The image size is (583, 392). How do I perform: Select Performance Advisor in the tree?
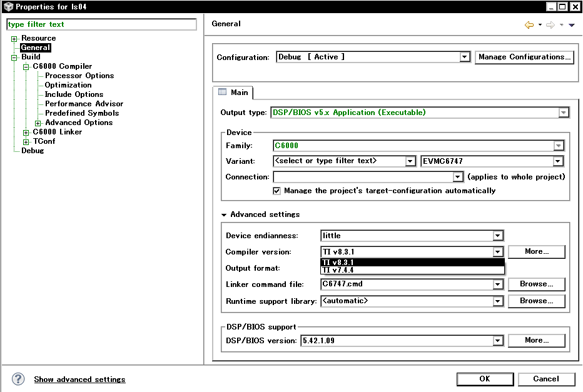(84, 104)
